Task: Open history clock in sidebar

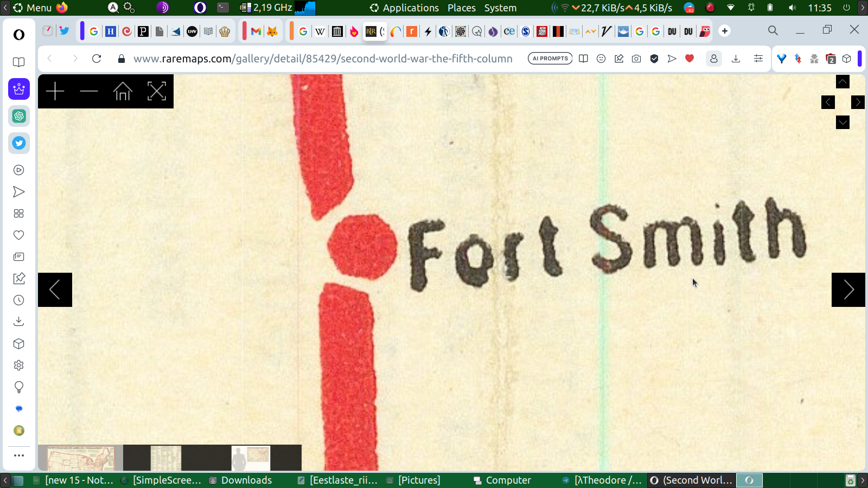Action: click(x=19, y=300)
